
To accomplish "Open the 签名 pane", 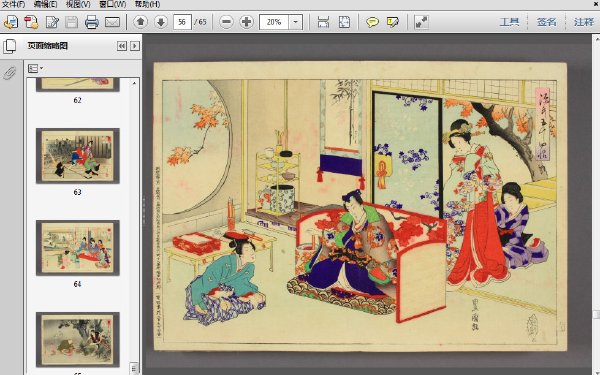I will (546, 22).
